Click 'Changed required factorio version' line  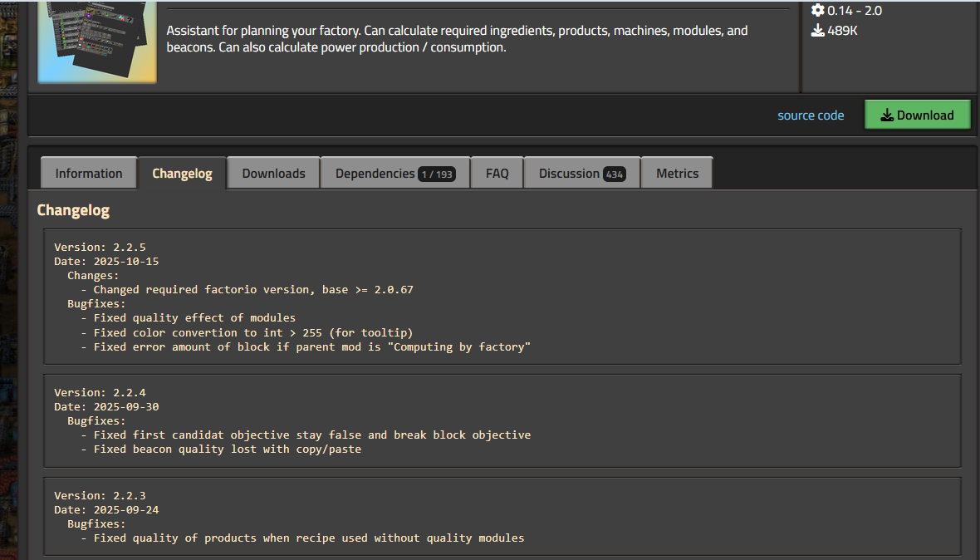pos(247,289)
